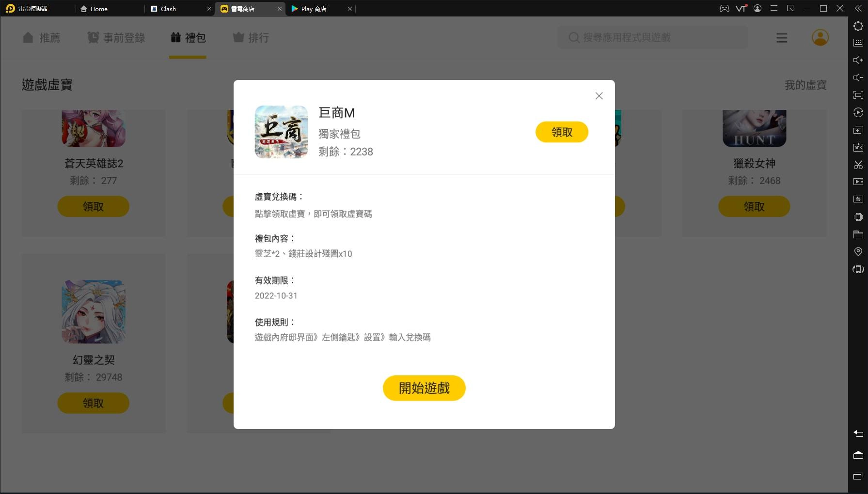This screenshot has height=494, width=868.
Task: Click the title bar pop-out window icon
Action: point(790,8)
